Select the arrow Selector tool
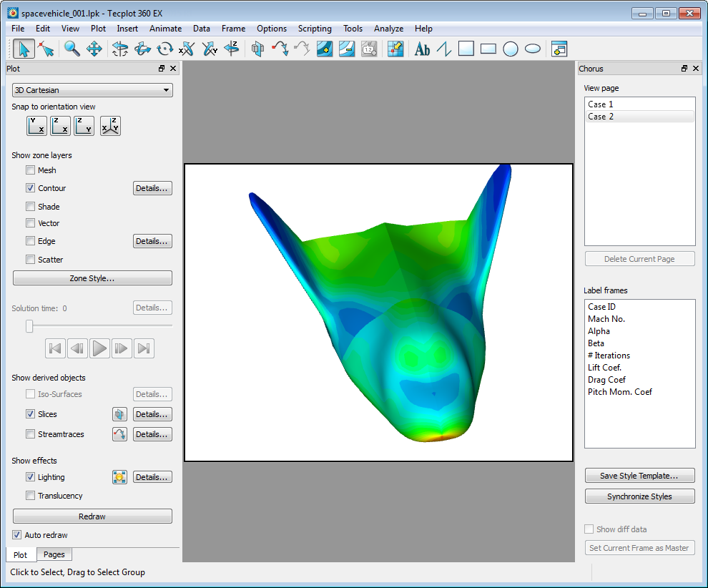Screen dimensions: 708x588 point(24,49)
